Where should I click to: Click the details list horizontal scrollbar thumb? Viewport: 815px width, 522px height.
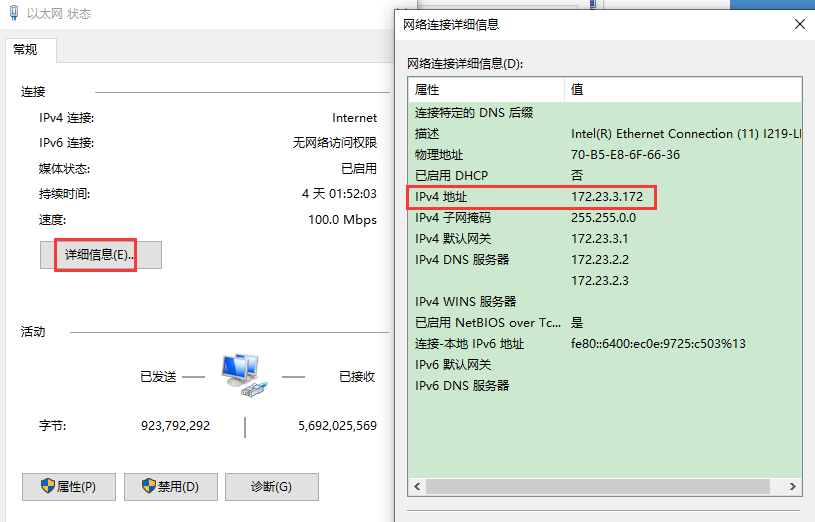598,487
